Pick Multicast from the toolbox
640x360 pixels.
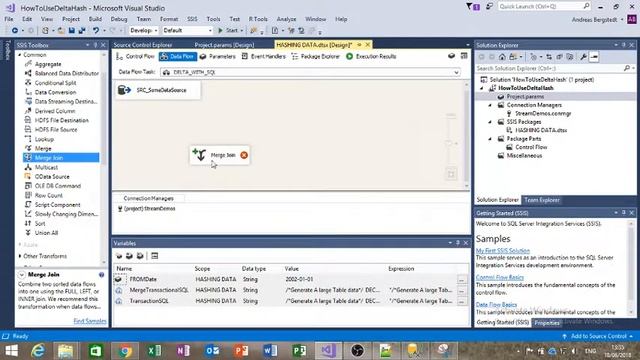tap(46, 167)
